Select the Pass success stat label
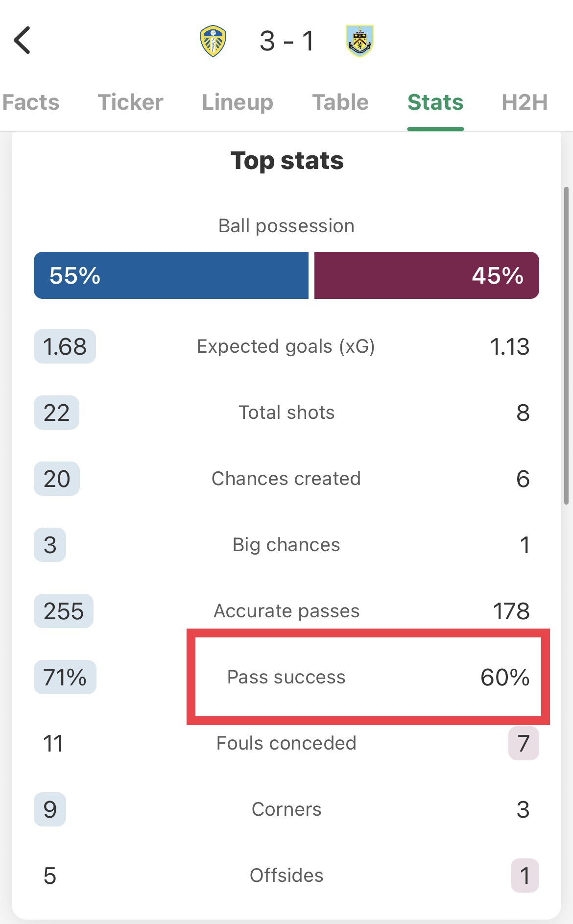This screenshot has height=924, width=573. [x=286, y=677]
